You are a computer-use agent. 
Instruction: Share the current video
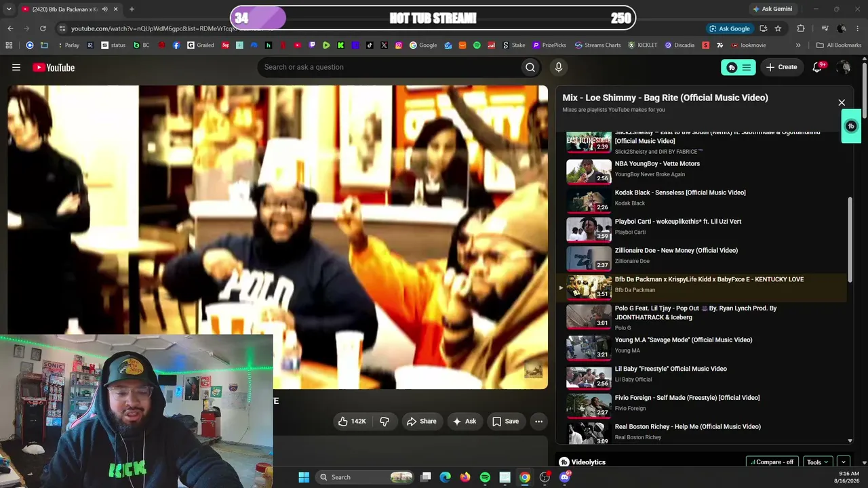click(x=421, y=421)
